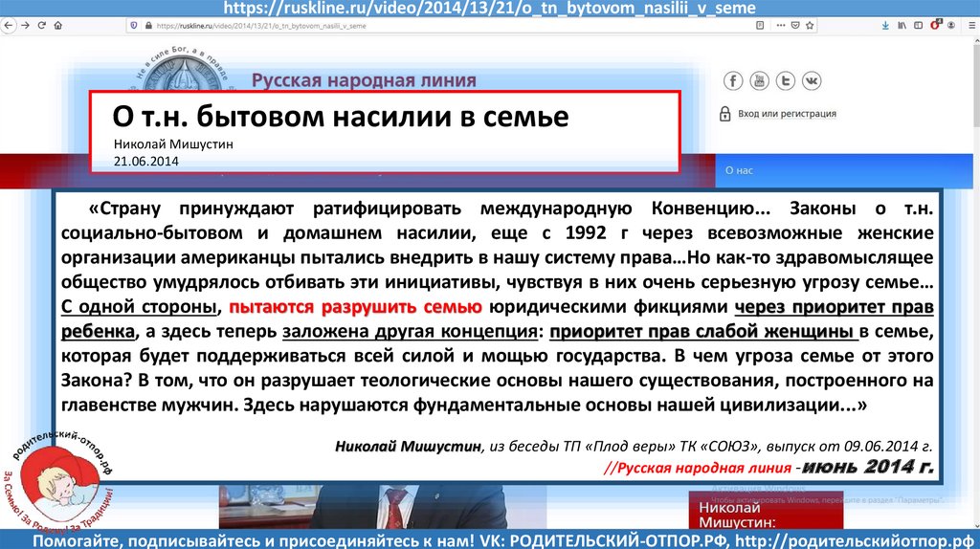The height and width of the screenshot is (549, 980).
Task: Open the Firefox hamburger menu
Action: click(972, 26)
